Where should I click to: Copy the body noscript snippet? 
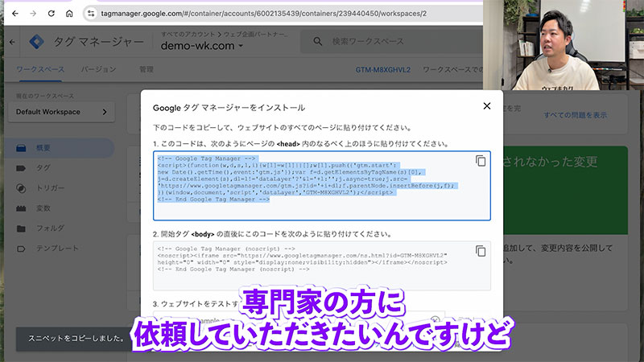[481, 251]
